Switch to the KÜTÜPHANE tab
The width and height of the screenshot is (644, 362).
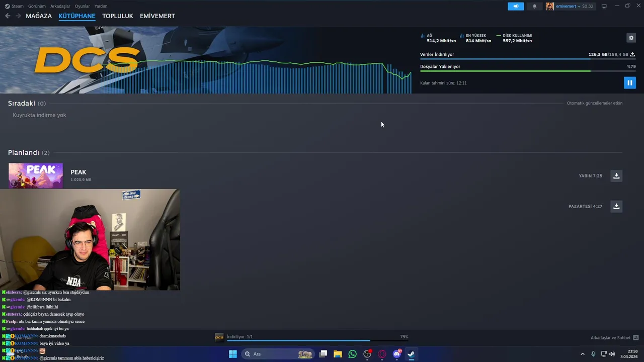pyautogui.click(x=77, y=16)
